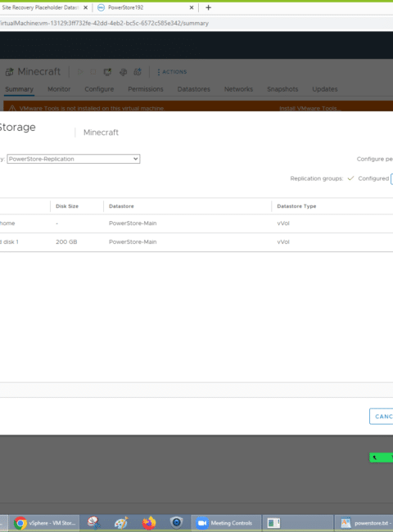The image size is (393, 532).
Task: Launch the VM console icon
Action: (x=107, y=72)
